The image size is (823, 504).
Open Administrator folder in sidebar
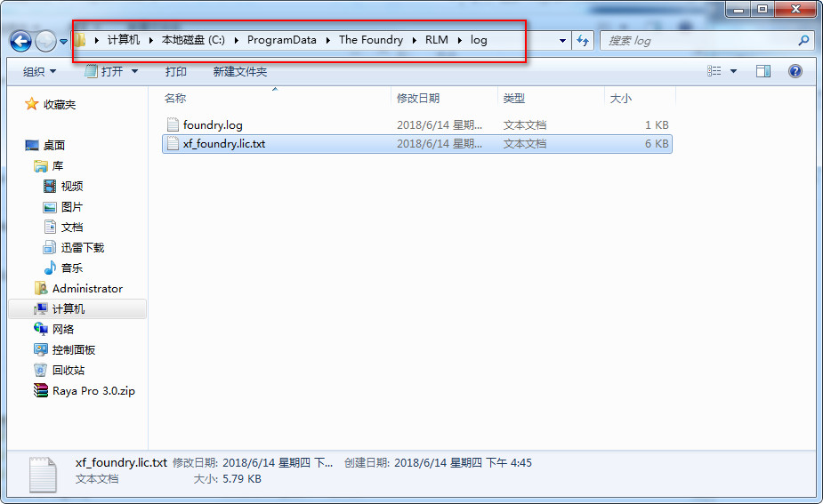(87, 289)
